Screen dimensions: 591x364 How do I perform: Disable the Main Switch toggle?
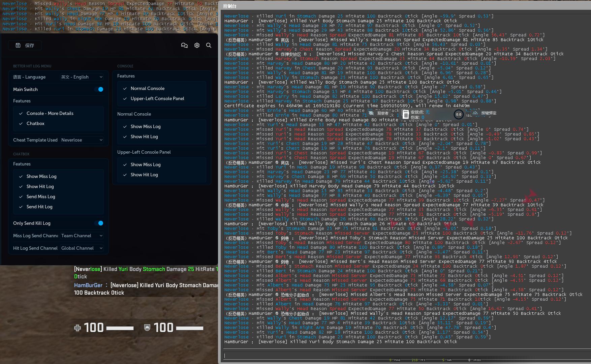click(x=100, y=89)
